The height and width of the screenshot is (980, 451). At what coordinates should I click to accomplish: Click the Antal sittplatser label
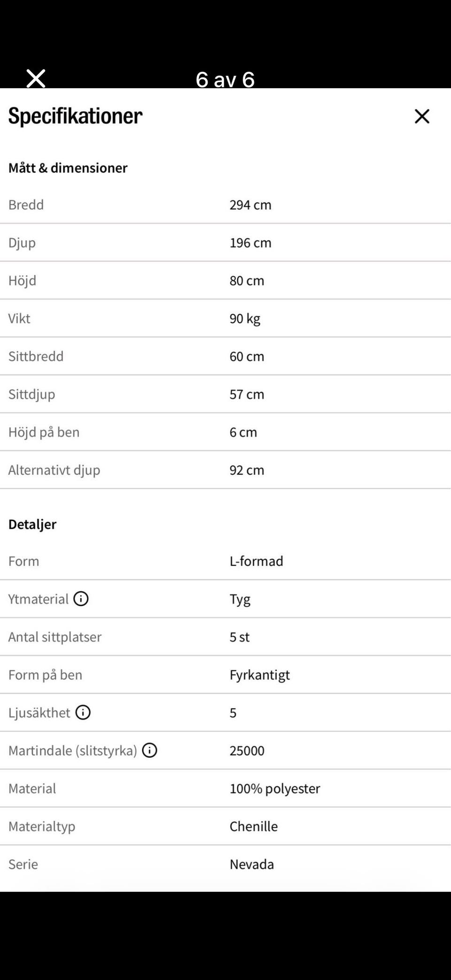click(54, 637)
